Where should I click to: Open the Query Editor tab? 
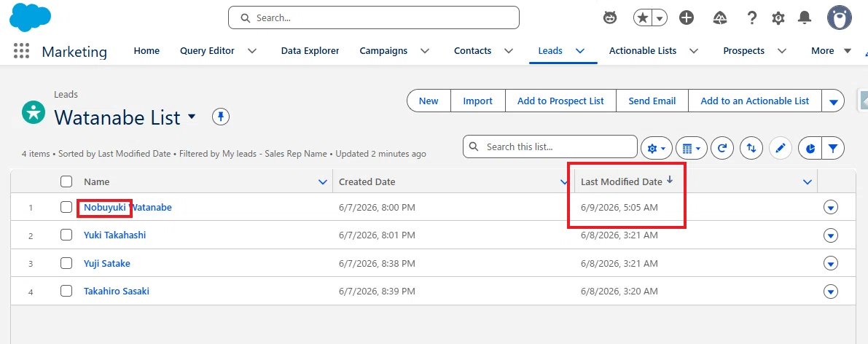[x=207, y=50]
